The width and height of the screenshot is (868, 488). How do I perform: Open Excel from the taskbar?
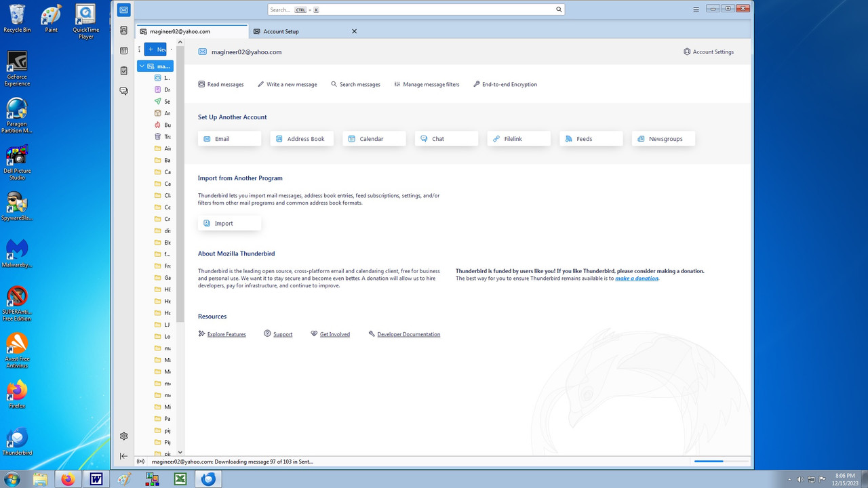point(180,479)
